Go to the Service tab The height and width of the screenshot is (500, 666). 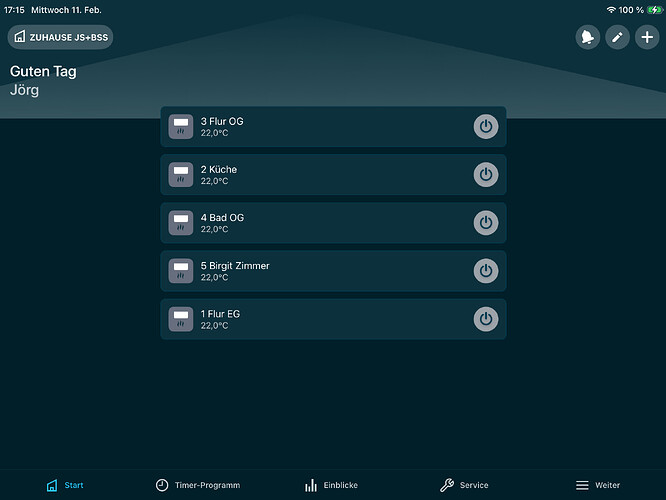tap(465, 485)
